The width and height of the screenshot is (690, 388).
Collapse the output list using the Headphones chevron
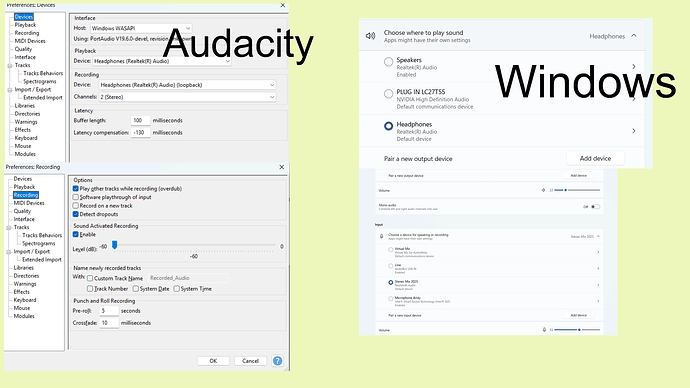point(634,36)
